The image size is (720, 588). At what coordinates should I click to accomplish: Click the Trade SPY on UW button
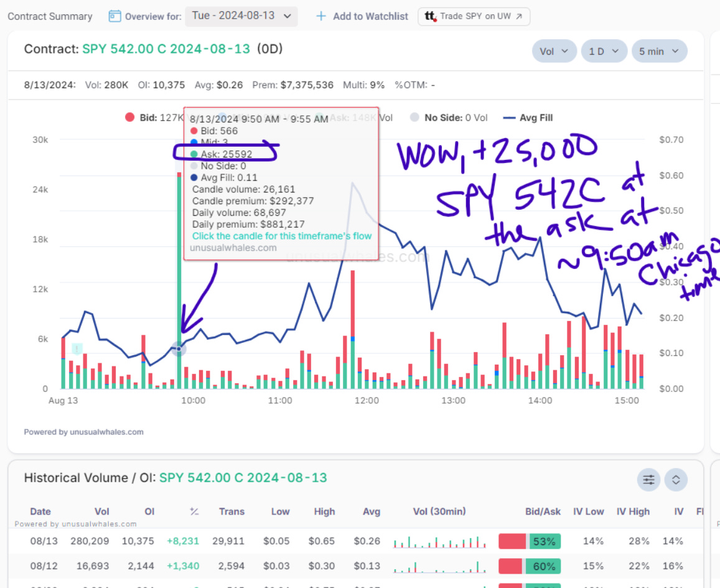474,17
